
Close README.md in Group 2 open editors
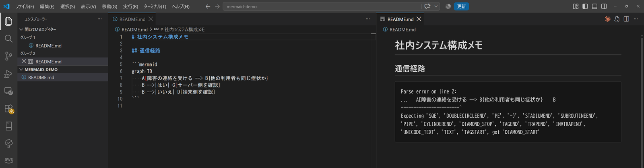click(x=24, y=62)
